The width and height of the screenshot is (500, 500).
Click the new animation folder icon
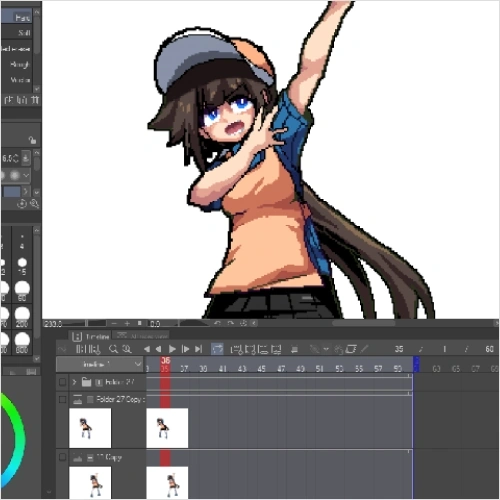click(236, 349)
